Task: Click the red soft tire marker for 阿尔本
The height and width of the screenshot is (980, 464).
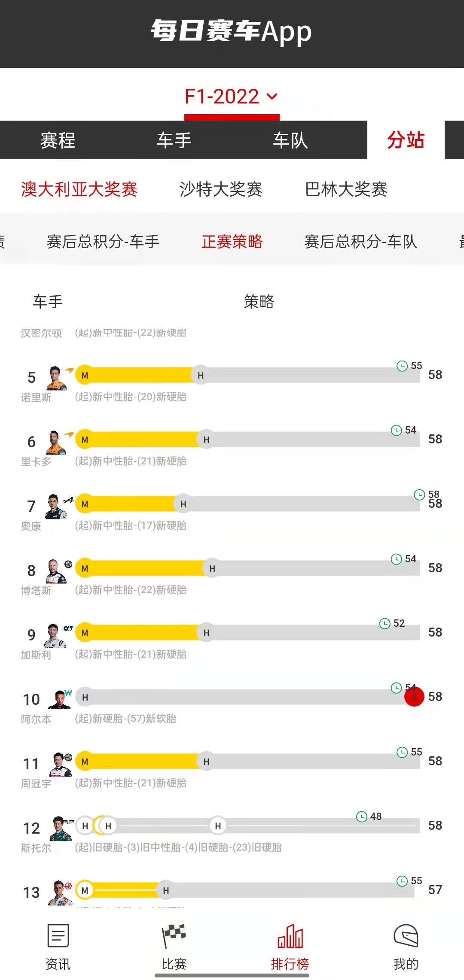Action: point(414,696)
